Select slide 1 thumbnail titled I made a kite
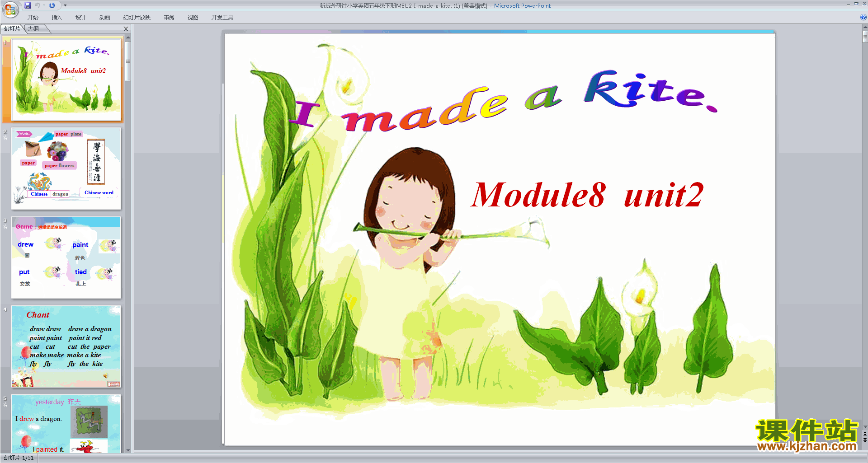 pos(66,80)
